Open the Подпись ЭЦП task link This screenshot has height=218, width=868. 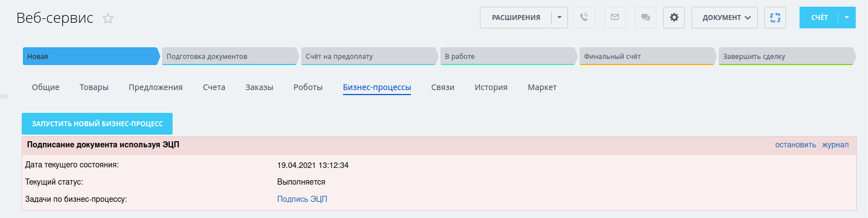tap(302, 199)
